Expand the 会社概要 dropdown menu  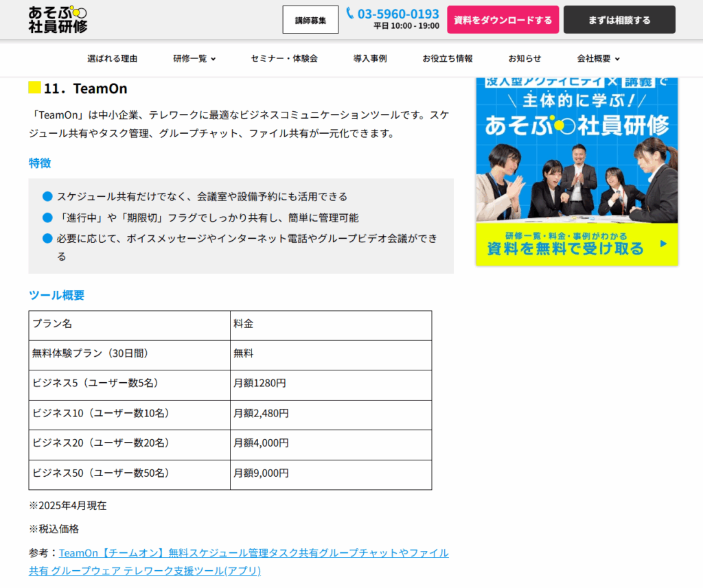point(598,59)
